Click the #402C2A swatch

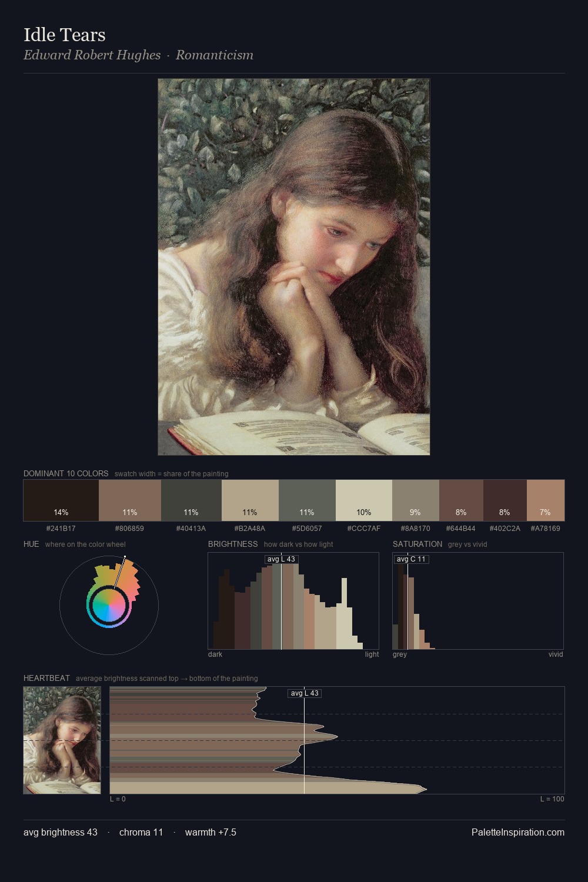pos(505,500)
